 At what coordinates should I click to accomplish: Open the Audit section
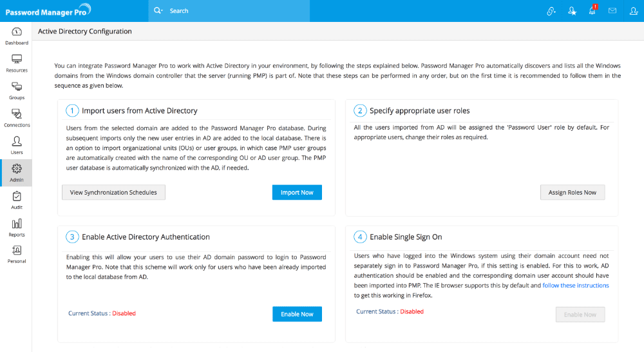[x=16, y=200]
